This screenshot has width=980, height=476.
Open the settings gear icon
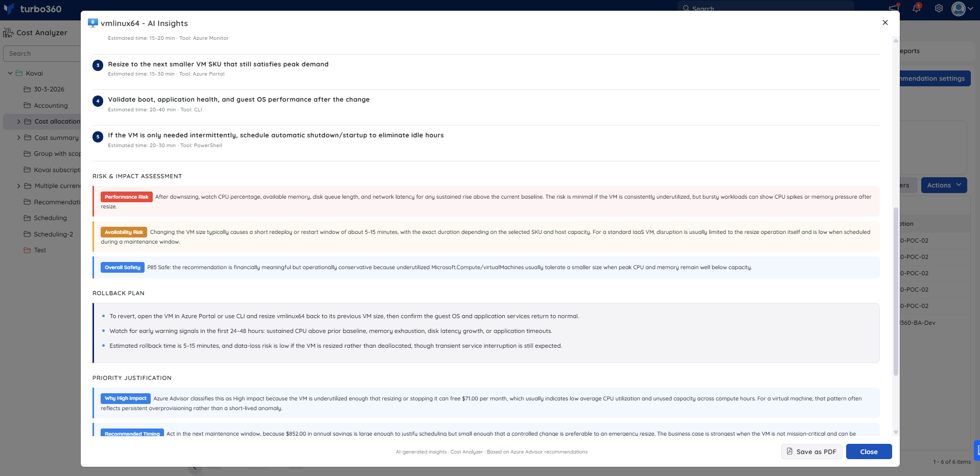tap(939, 8)
